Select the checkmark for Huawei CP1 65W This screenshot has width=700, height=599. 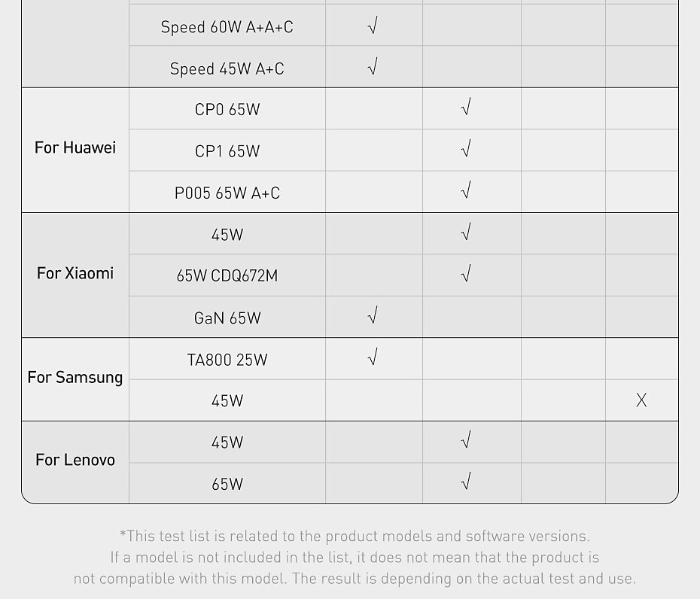click(467, 151)
